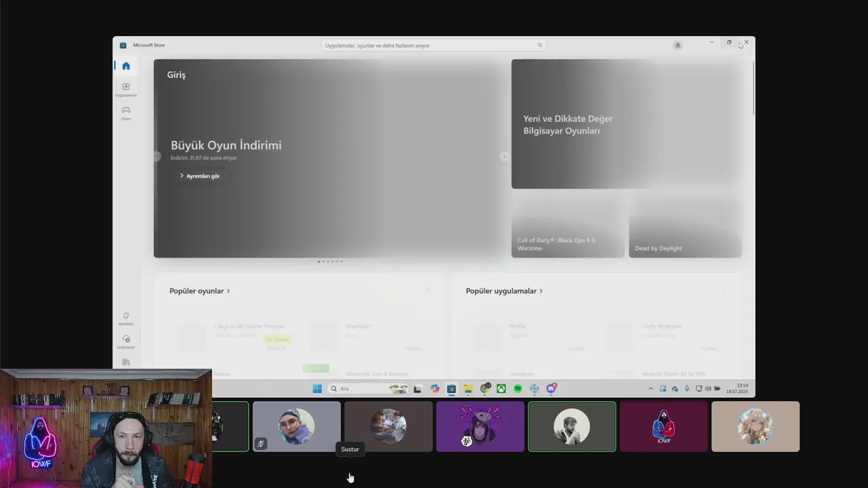Screen dimensions: 868x488
Task: Expand Popüler uygulamalar section
Action: coord(505,291)
